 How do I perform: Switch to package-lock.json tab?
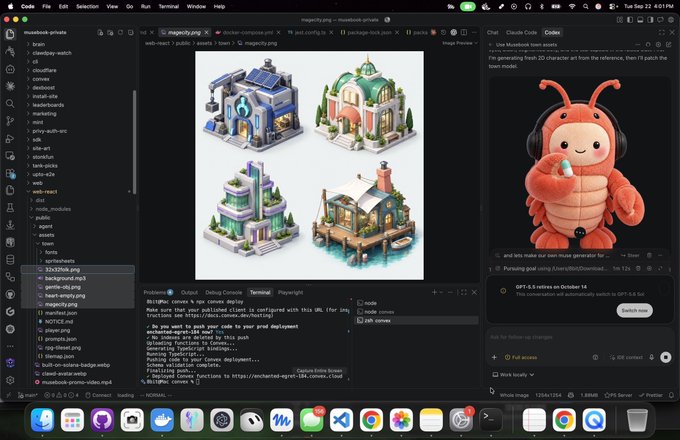pos(369,33)
